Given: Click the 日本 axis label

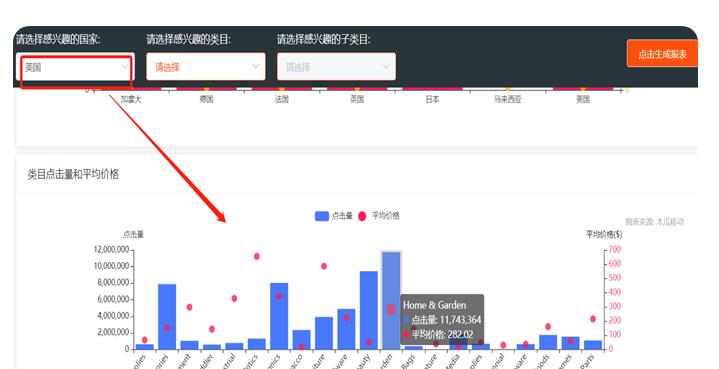Looking at the screenshot, I should pos(432,99).
